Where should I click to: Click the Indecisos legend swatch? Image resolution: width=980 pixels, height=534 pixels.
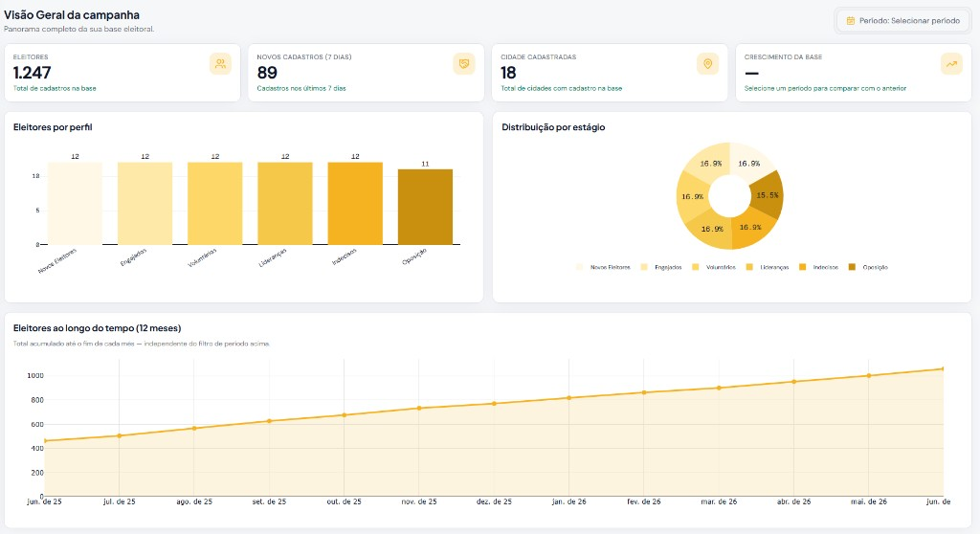click(x=803, y=267)
